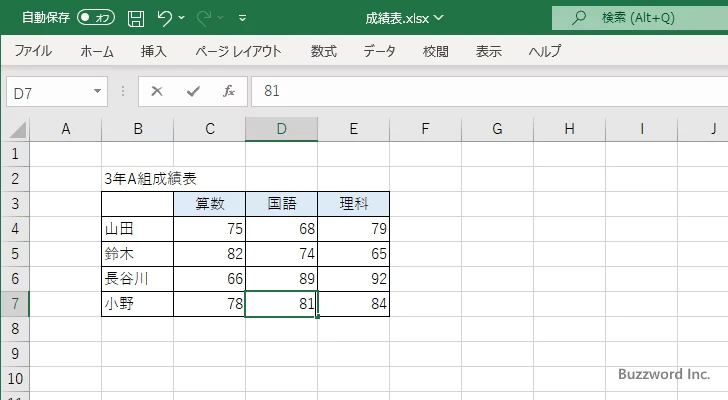Click the Redo arrow icon
Viewport: 728px width, 400px height.
click(203, 18)
